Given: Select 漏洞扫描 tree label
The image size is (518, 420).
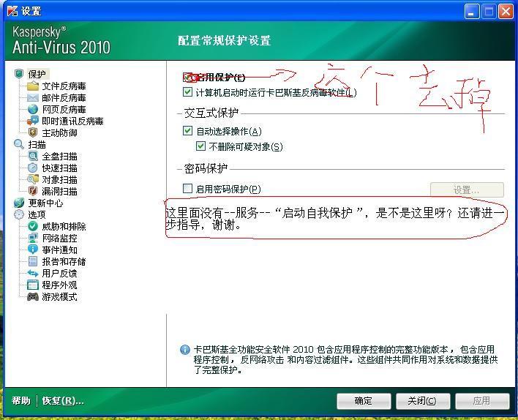Looking at the screenshot, I should (x=59, y=191).
